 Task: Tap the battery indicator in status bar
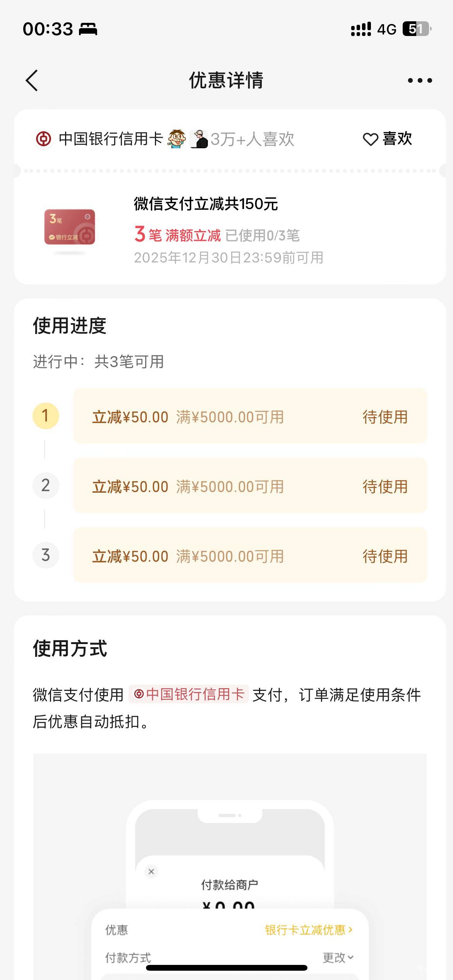(417, 29)
